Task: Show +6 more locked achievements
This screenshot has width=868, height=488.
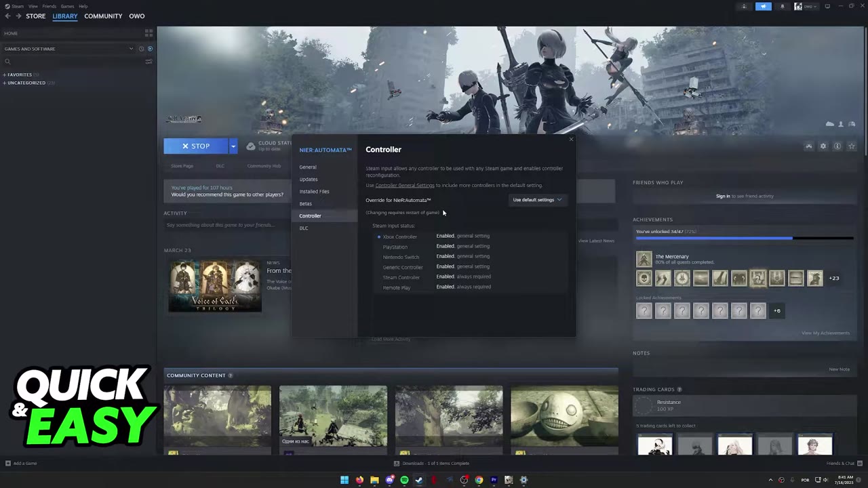Action: point(777,311)
